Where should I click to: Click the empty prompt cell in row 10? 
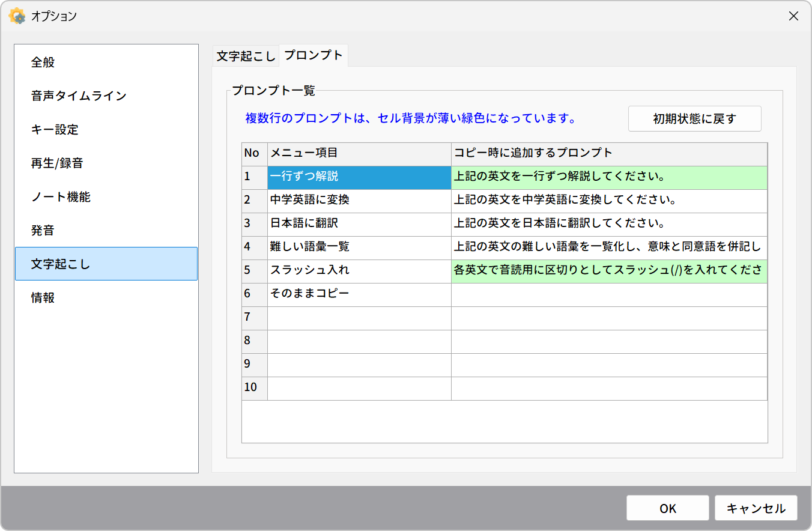coord(609,388)
